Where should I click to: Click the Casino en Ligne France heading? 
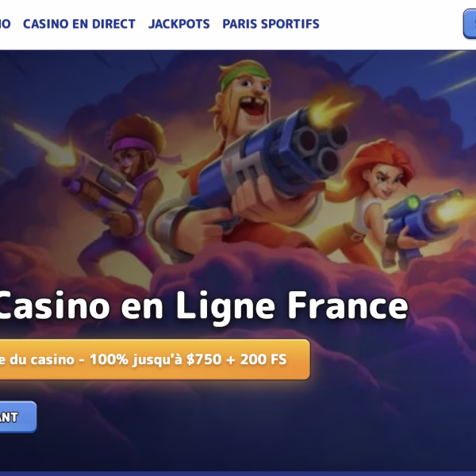pyautogui.click(x=203, y=306)
